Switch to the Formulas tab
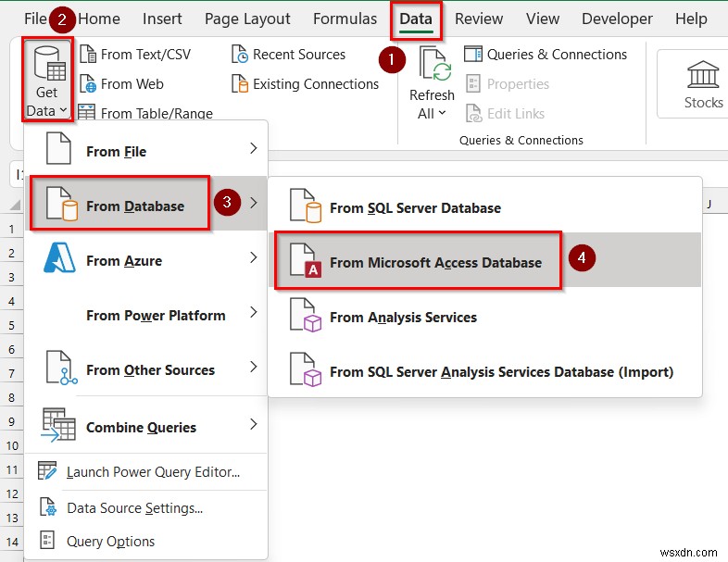 point(345,19)
